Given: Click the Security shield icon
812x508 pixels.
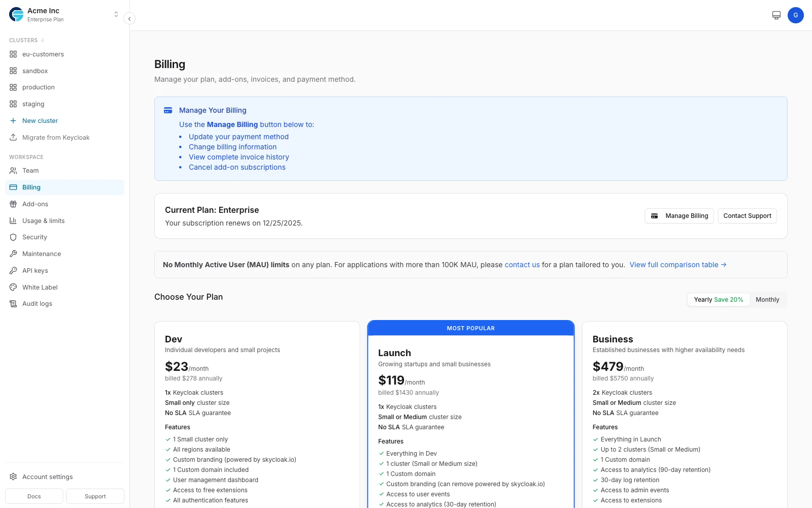Looking at the screenshot, I should 13,237.
